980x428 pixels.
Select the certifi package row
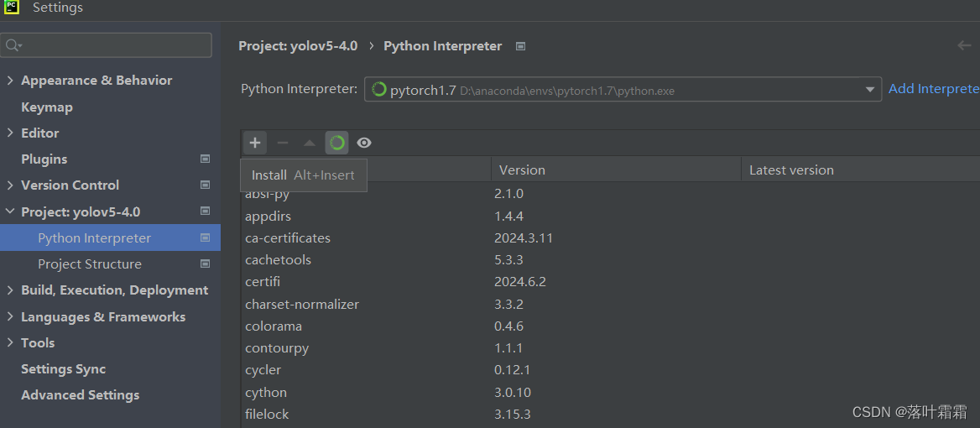(610, 282)
